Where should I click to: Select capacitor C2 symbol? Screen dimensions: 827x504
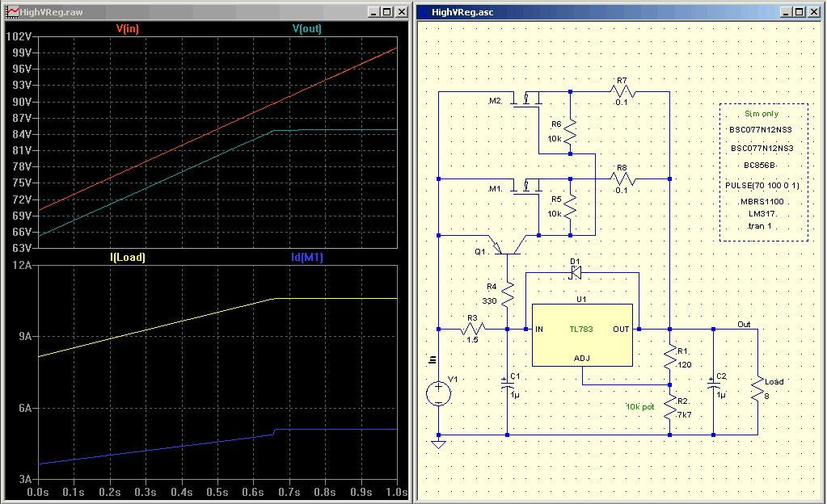(713, 384)
